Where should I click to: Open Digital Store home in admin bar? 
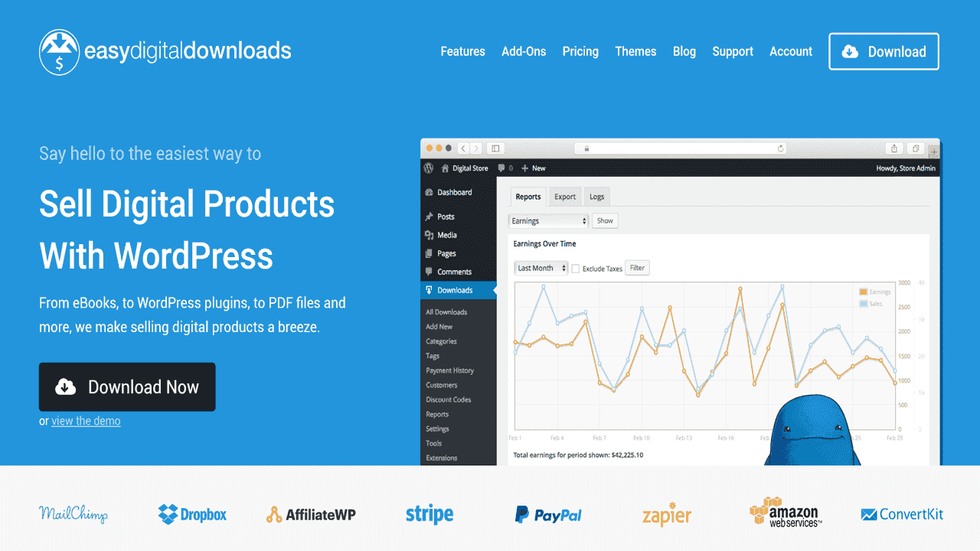[x=464, y=168]
